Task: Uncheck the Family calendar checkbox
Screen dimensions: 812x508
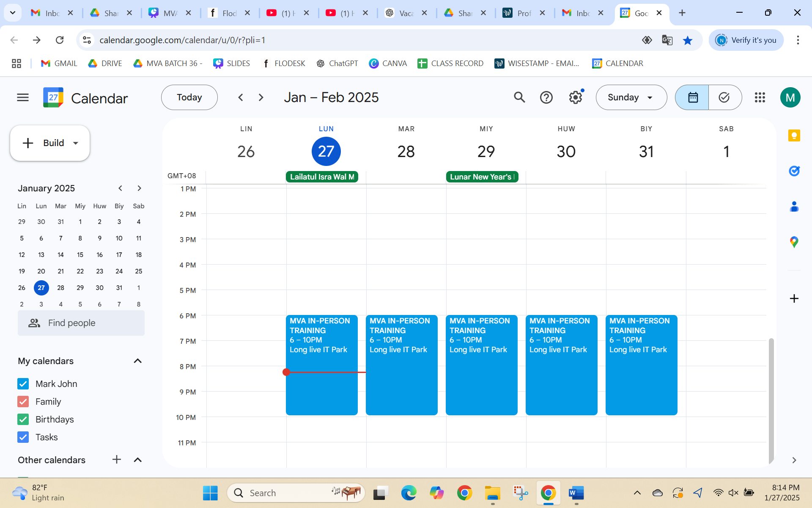Action: [23, 401]
